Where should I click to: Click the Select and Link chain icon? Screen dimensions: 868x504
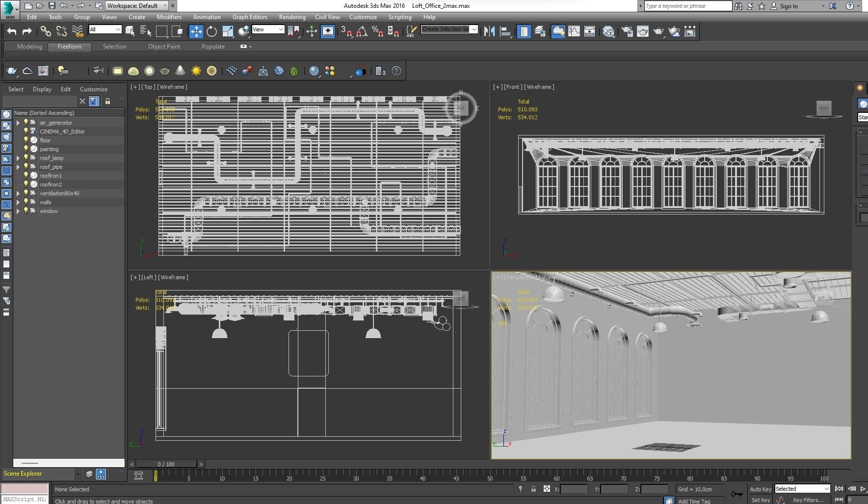[x=46, y=31]
